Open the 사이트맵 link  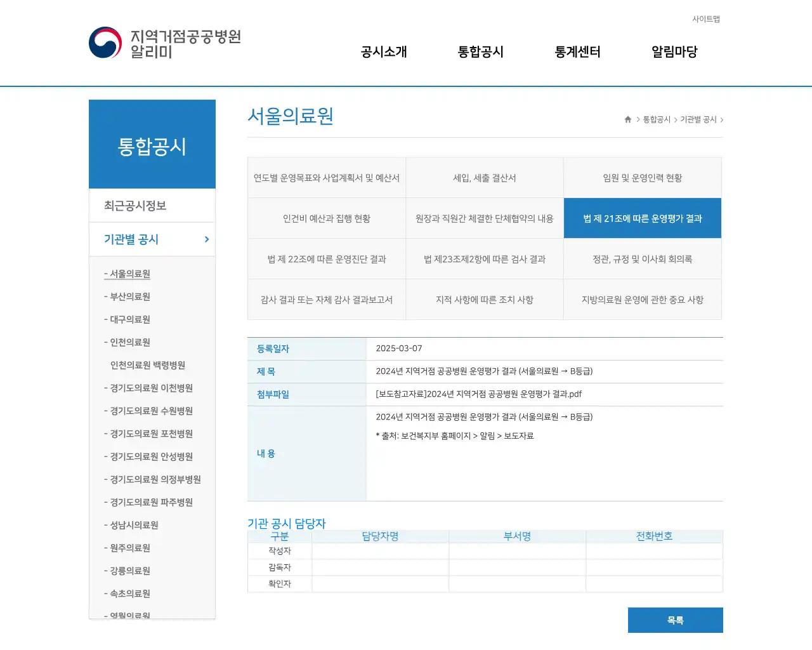705,19
